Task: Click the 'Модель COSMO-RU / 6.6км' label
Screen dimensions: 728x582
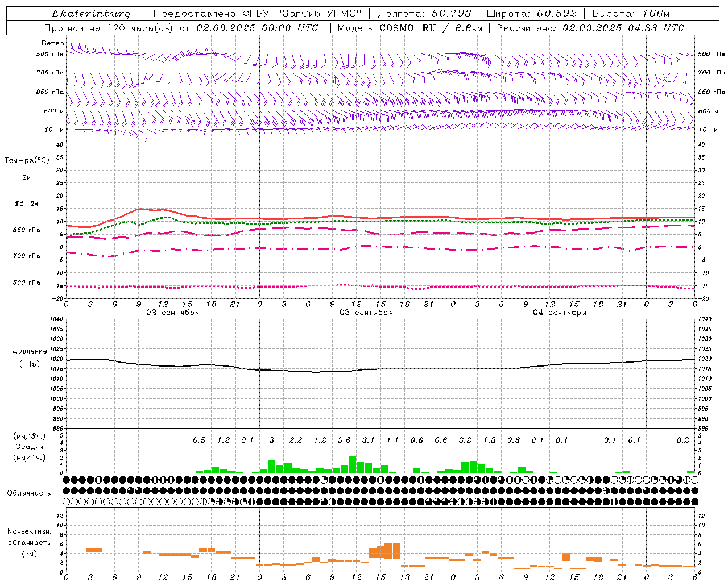Action: [410, 28]
